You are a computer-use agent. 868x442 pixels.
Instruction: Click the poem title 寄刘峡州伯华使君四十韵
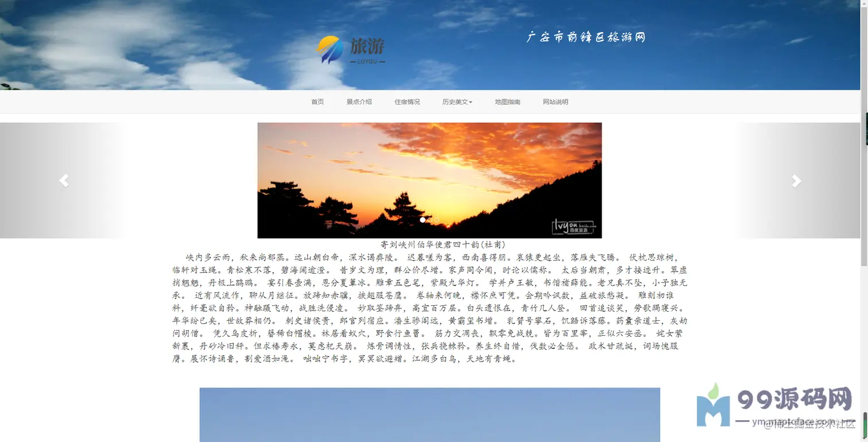(443, 245)
